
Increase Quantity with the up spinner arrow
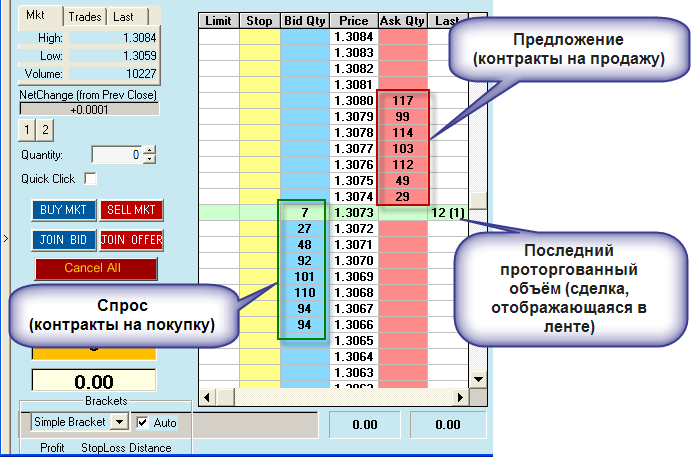149,151
